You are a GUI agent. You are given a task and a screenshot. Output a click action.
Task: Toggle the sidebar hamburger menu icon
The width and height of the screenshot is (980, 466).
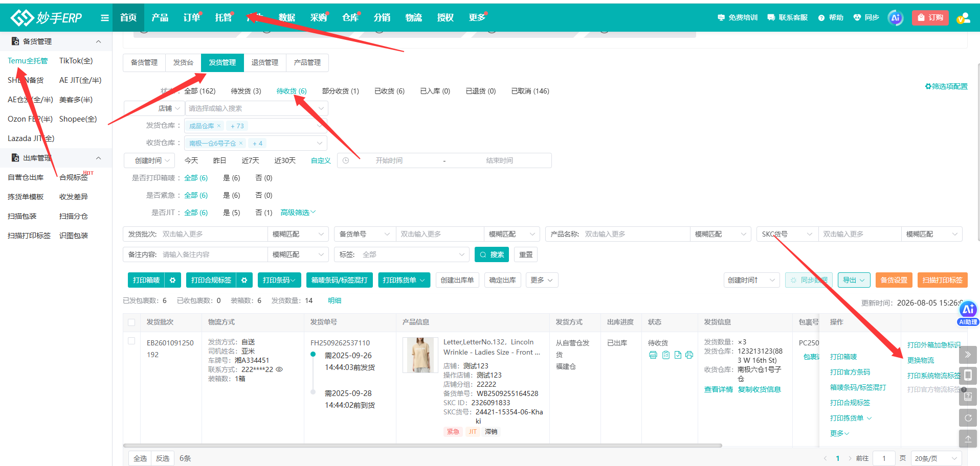(105, 18)
